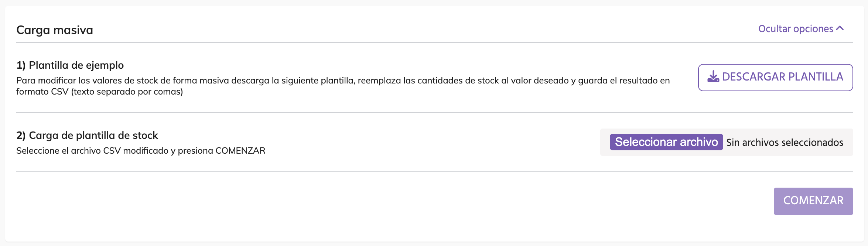The width and height of the screenshot is (868, 246).
Task: Click the phrase reemplaza las cantidades de stock
Action: (428, 81)
